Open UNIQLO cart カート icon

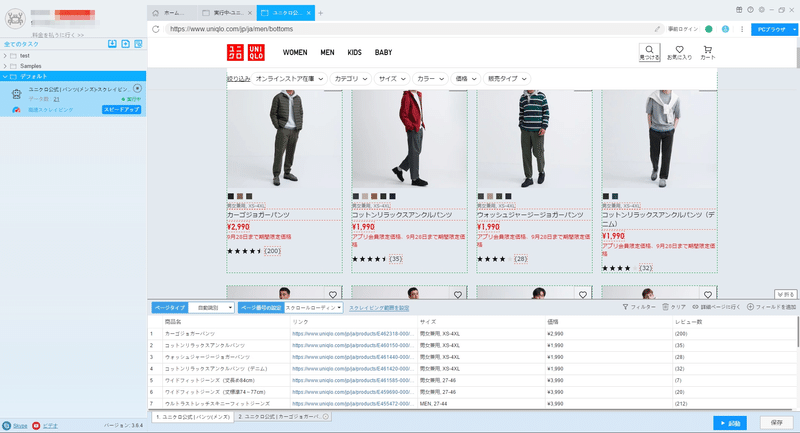click(x=708, y=52)
